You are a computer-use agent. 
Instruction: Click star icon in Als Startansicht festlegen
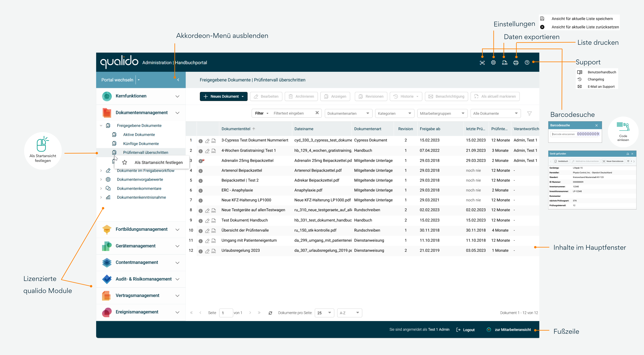[x=124, y=163]
